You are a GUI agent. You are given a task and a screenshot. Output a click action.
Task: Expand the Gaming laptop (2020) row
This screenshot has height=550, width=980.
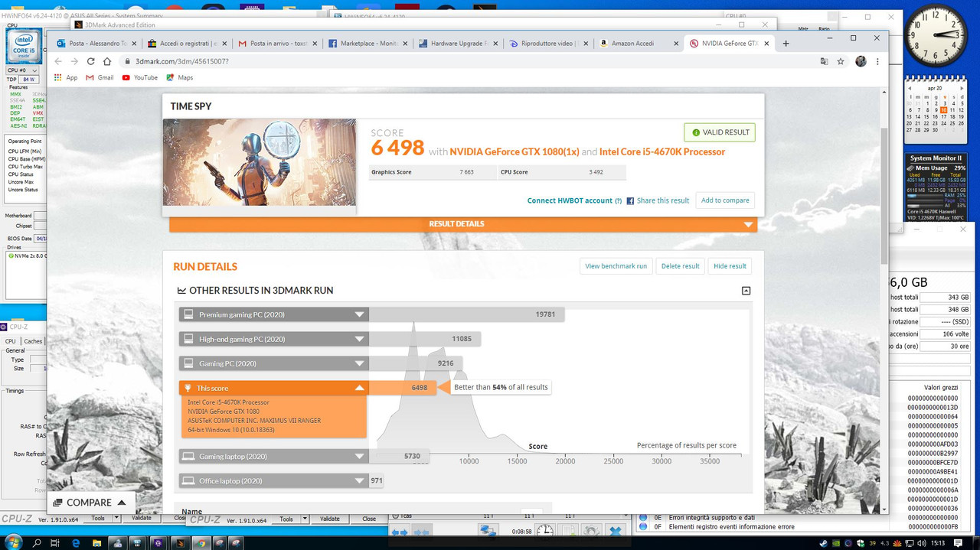point(274,456)
